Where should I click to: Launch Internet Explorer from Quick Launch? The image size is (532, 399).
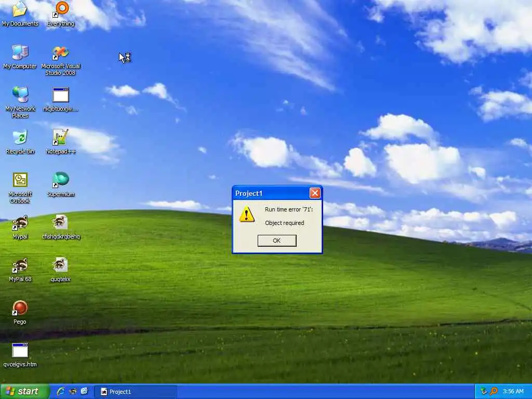tap(61, 392)
